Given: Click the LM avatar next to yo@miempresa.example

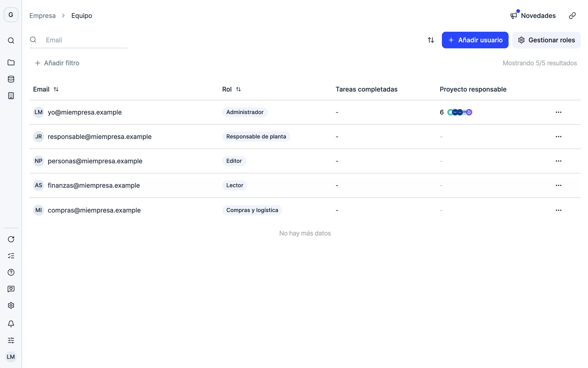Looking at the screenshot, I should tap(39, 112).
